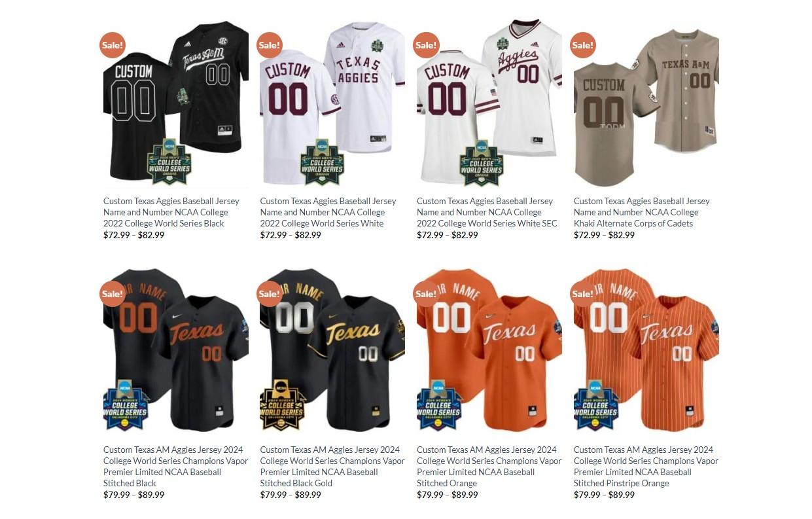Viewport: 812px width, 519px height.
Task: View the pinstripe orange Texas jersey image
Action: click(x=646, y=350)
